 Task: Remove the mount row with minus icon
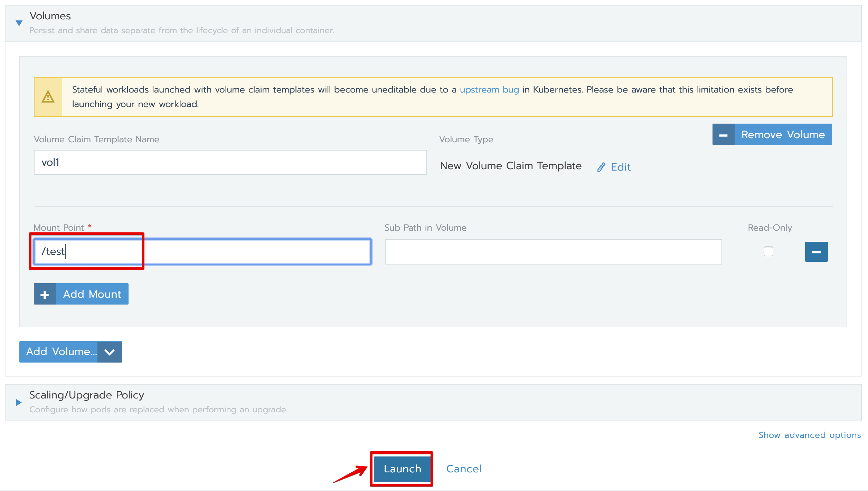coord(816,252)
